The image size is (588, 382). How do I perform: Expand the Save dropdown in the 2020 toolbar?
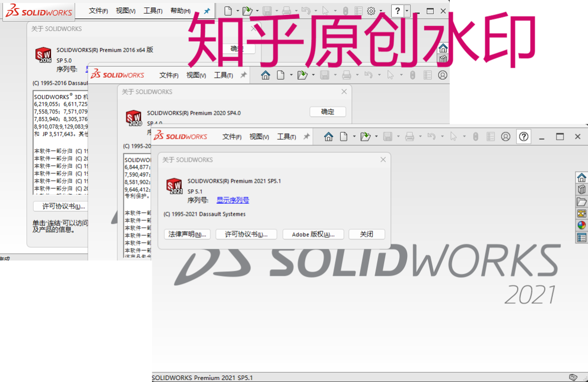[335, 75]
